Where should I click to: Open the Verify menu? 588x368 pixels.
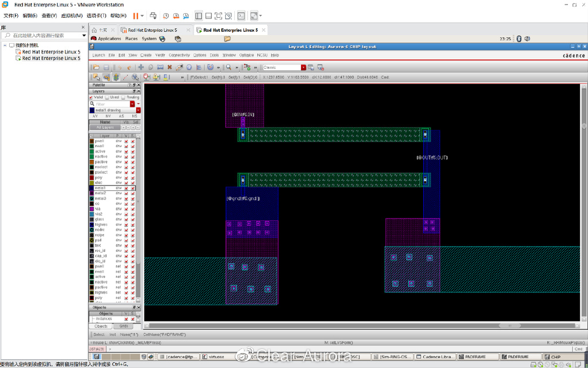pos(160,55)
